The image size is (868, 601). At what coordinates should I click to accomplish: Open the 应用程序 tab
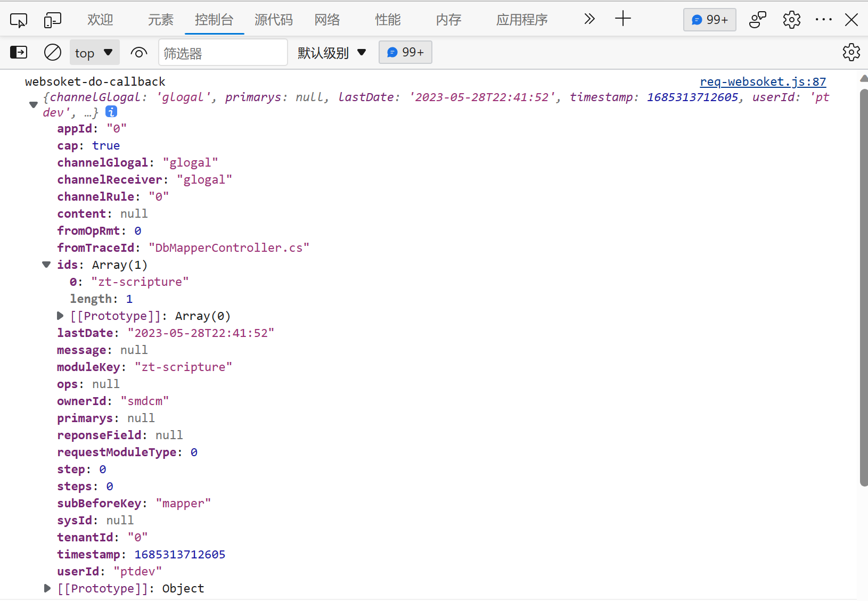(522, 20)
